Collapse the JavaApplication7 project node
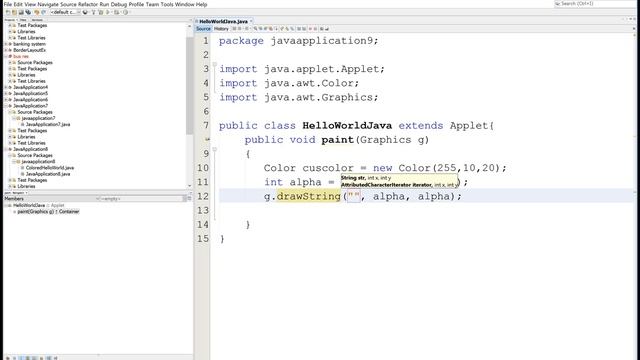The width and height of the screenshot is (640, 360). 6,106
